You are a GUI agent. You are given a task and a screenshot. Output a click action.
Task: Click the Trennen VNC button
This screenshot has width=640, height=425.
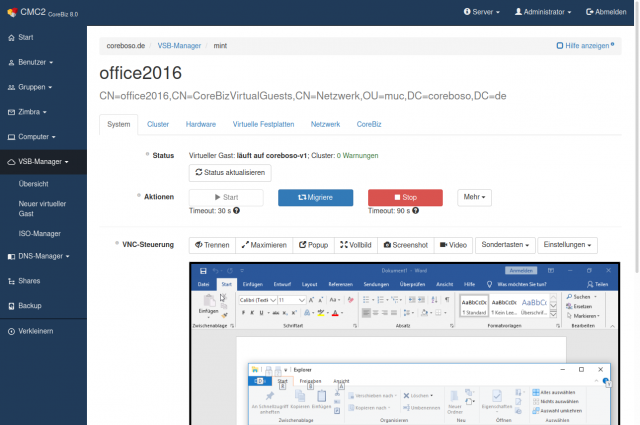tap(212, 245)
